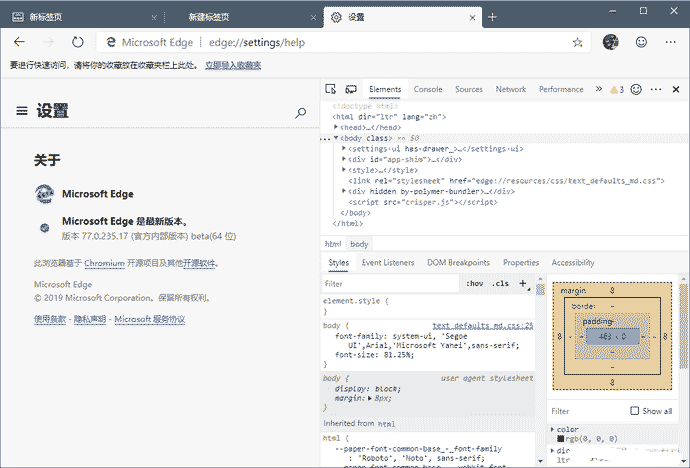Open the Accessibility pane tab

pyautogui.click(x=573, y=263)
